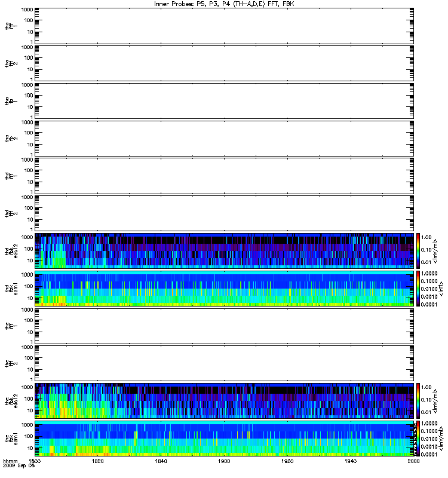Select the 'thd fbk scm1' panel label
The height and width of the screenshot is (478, 448).
point(11,289)
